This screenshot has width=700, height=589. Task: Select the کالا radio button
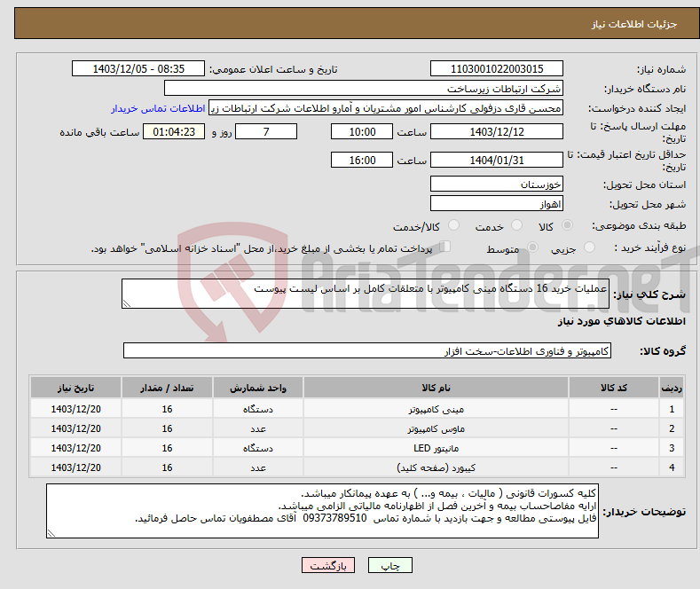tap(567, 225)
